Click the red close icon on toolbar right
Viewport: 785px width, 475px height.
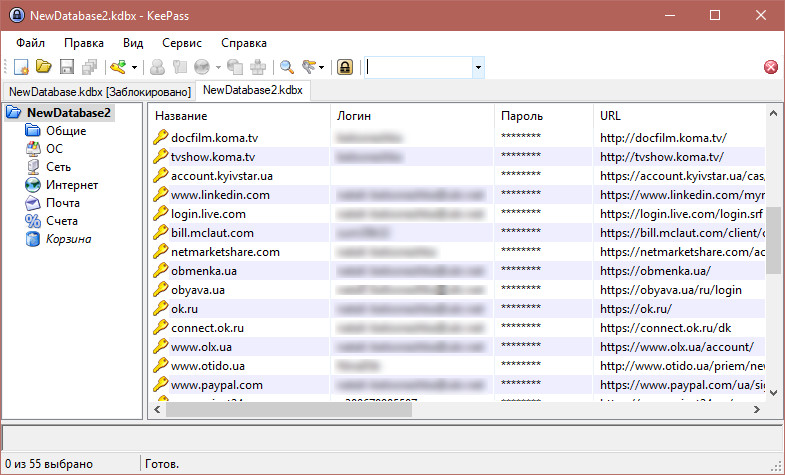coord(771,67)
